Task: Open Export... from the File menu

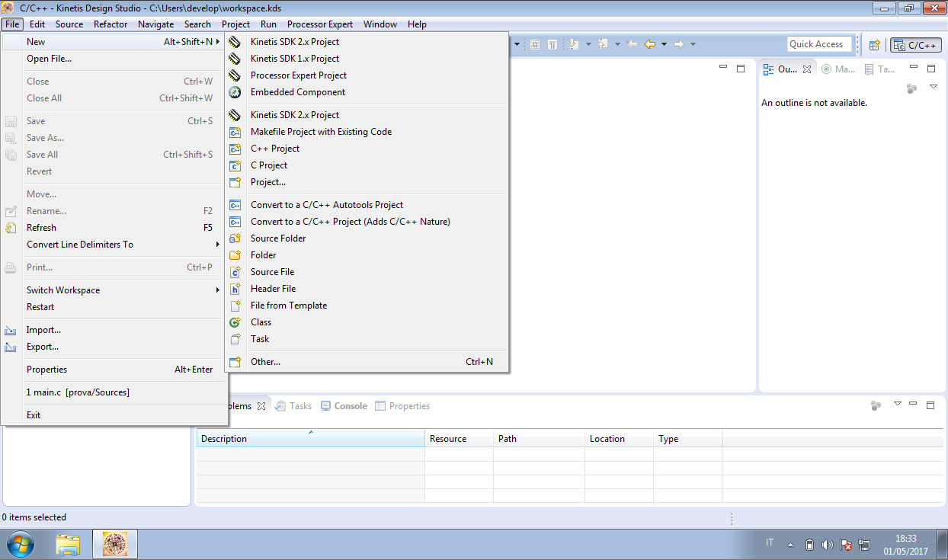Action: [x=113, y=347]
